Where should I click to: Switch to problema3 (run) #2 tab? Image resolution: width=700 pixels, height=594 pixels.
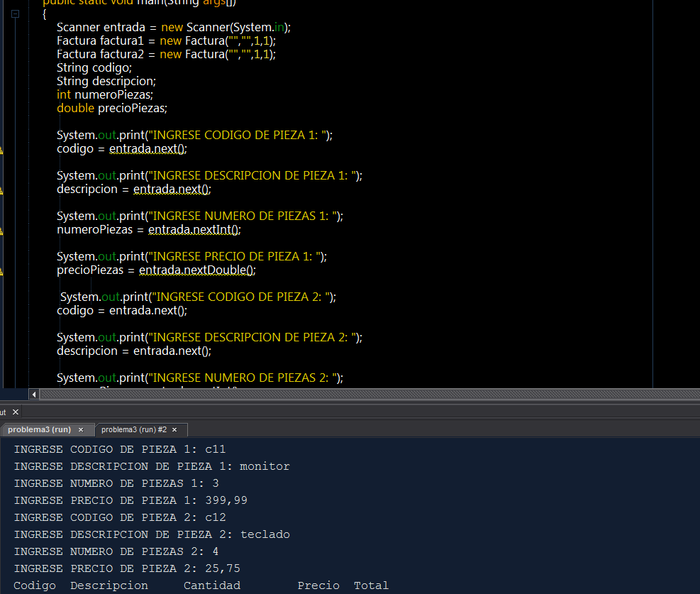coord(134,429)
